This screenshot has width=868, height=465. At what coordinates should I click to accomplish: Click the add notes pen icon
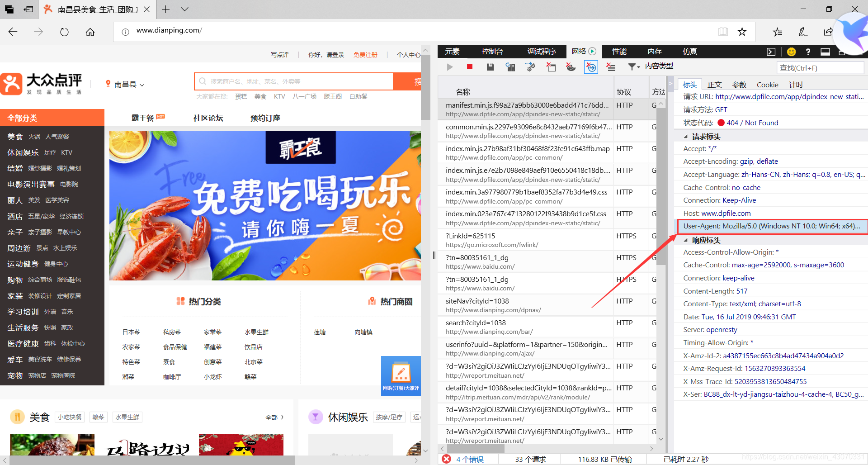[803, 32]
